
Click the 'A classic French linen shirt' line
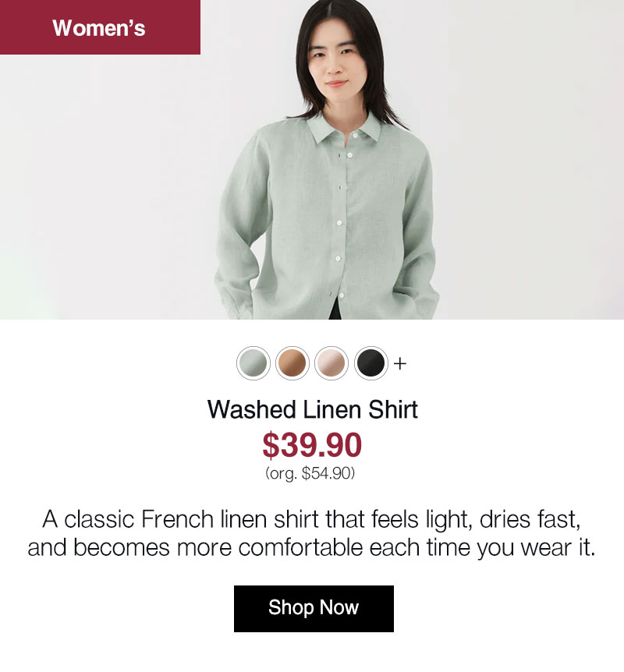(312, 519)
